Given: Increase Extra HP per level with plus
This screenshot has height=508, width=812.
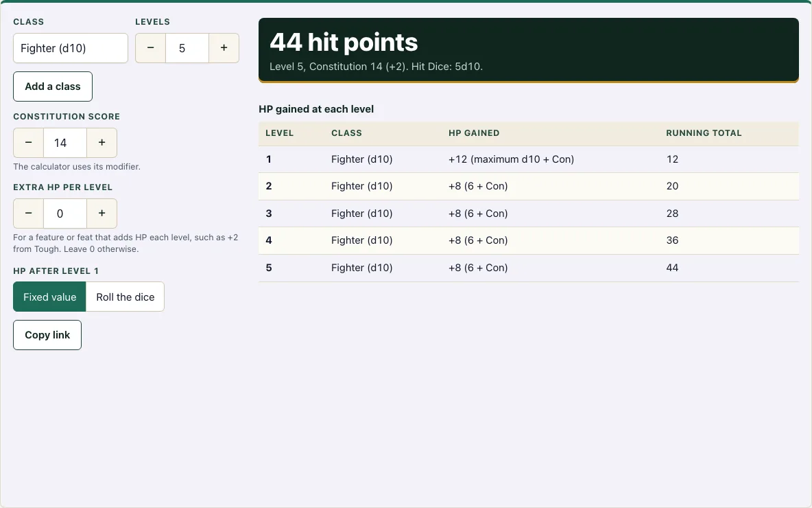Looking at the screenshot, I should coord(101,213).
